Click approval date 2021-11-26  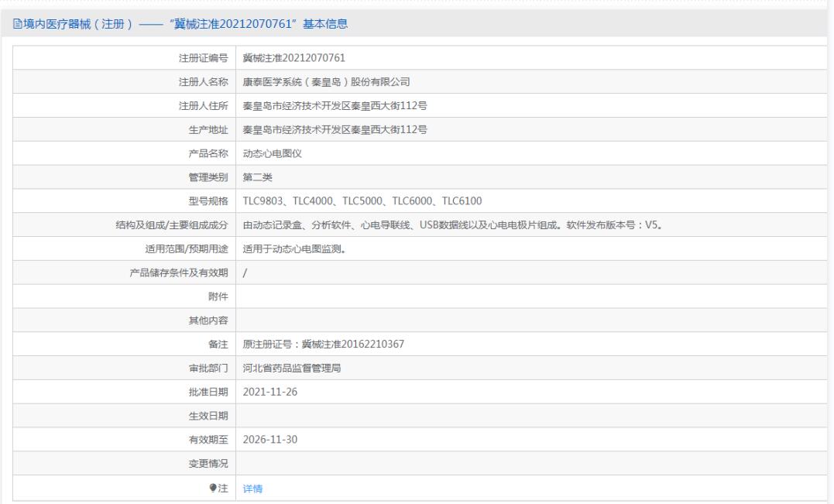click(x=270, y=392)
